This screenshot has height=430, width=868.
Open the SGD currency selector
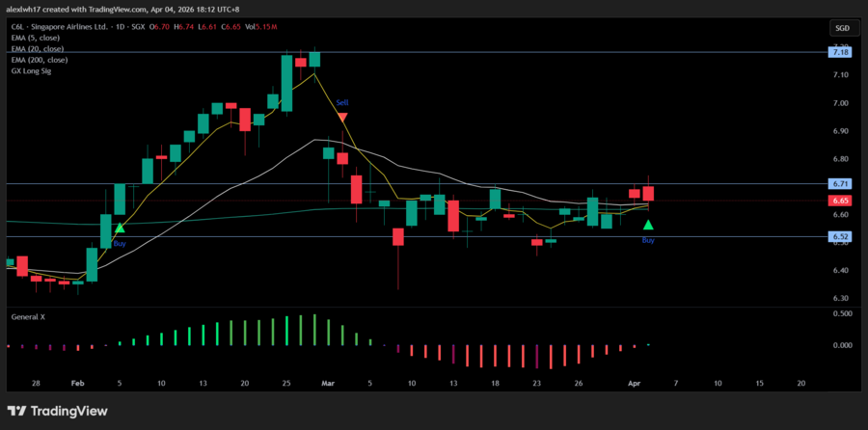point(840,29)
